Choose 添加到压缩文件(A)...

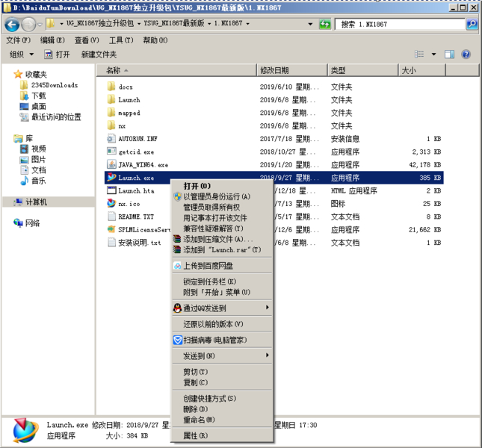pyautogui.click(x=222, y=239)
